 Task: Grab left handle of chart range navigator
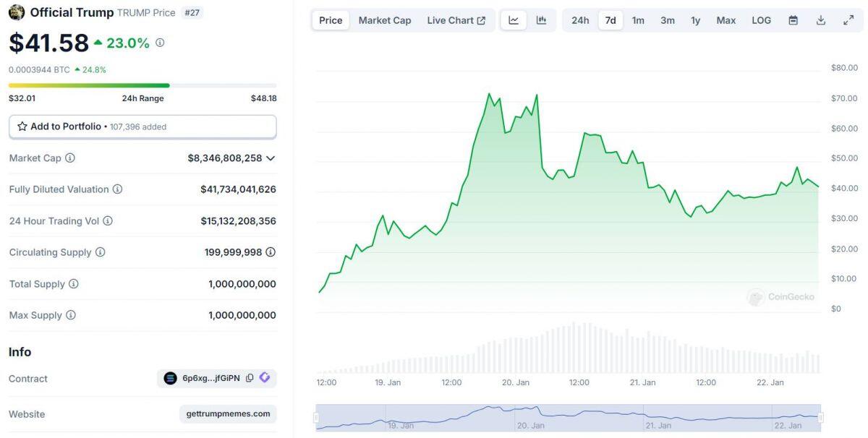[315, 418]
